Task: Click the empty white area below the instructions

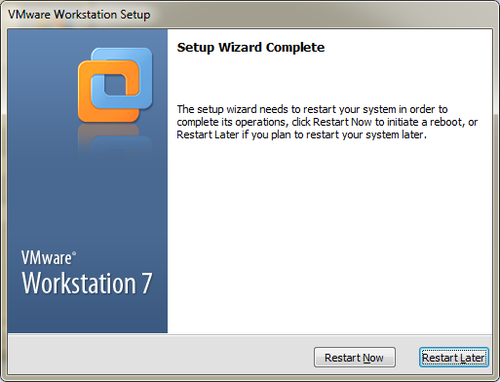Action: coord(329,233)
